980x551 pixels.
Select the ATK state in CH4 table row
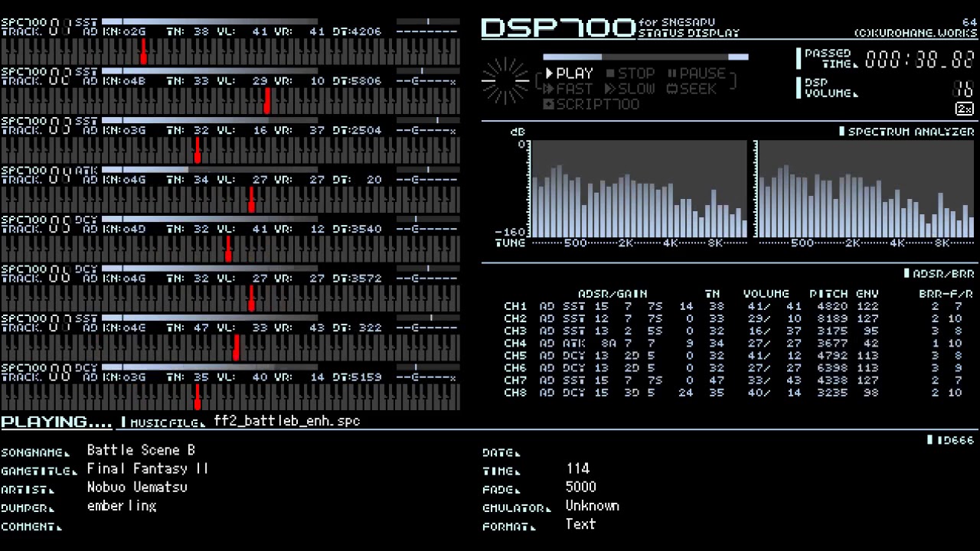[x=574, y=344]
